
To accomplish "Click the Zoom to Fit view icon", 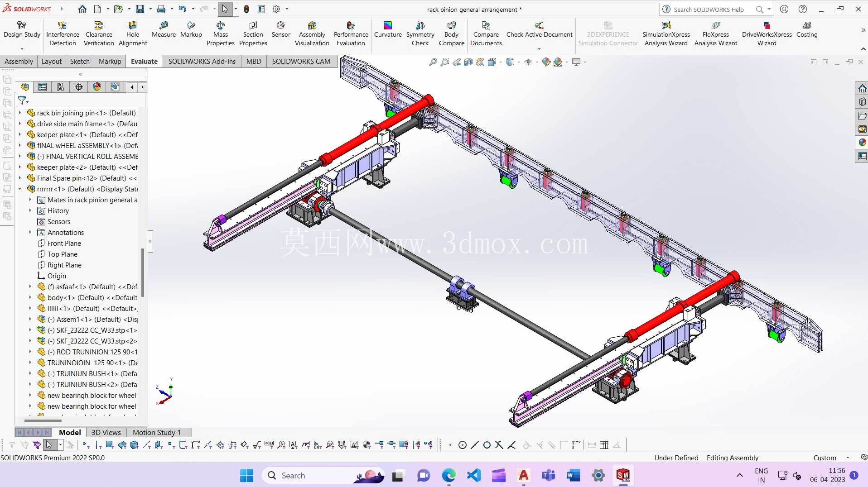I will coord(433,62).
